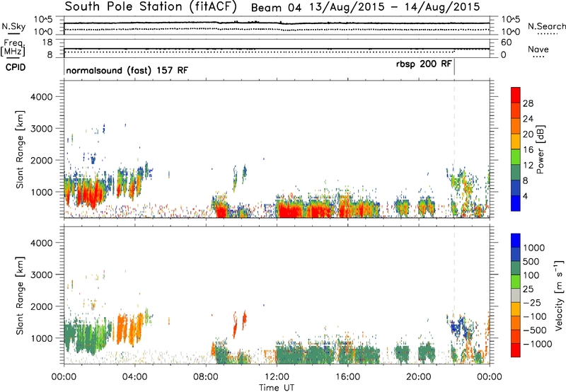Click the Velocity [m s⁻¹] color bar label
The height and width of the screenshot is (392, 566).
click(x=559, y=295)
